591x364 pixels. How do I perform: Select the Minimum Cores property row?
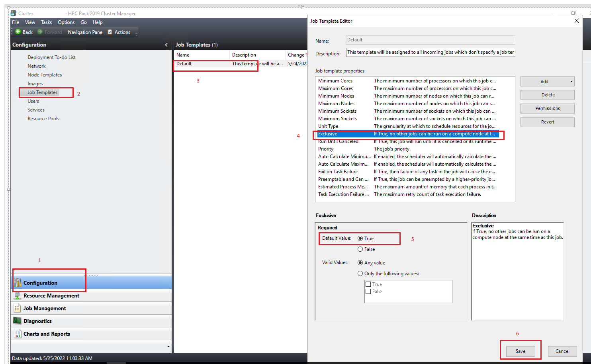[407, 81]
